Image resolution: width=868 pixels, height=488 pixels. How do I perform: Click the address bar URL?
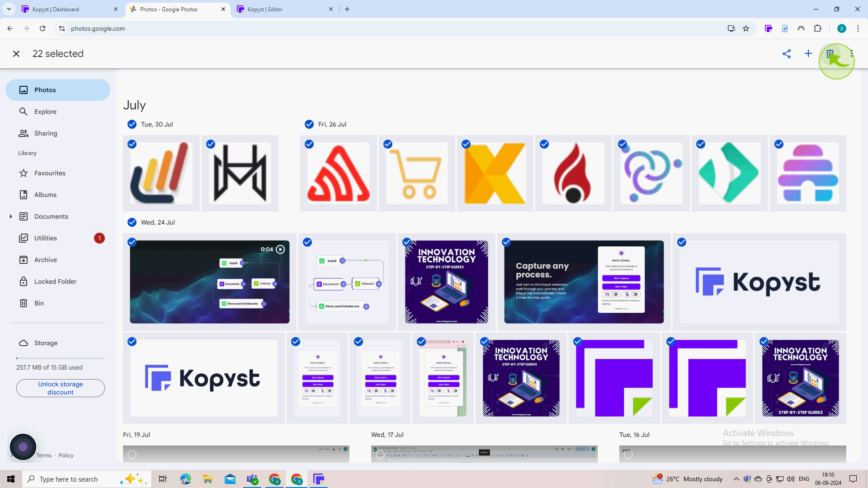pos(98,28)
